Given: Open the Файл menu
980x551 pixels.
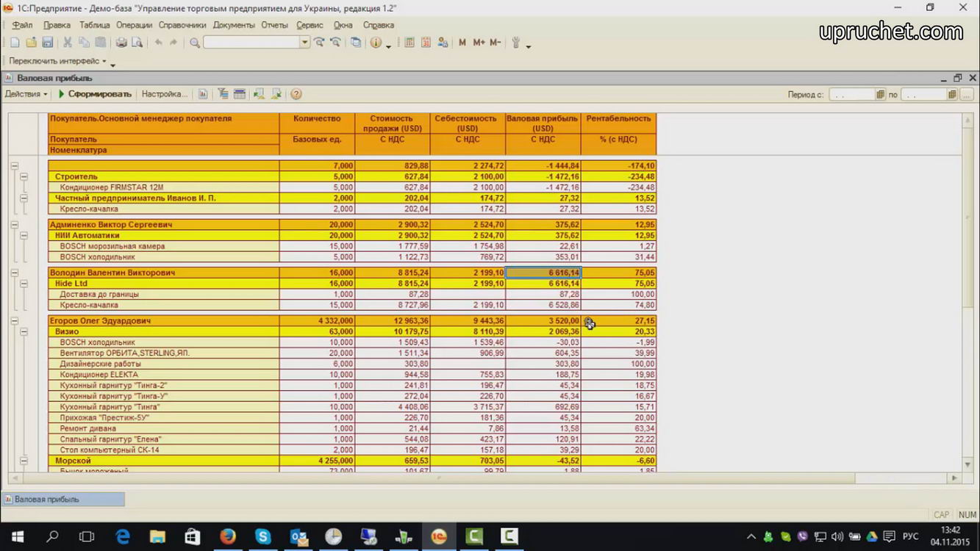Looking at the screenshot, I should click(22, 25).
